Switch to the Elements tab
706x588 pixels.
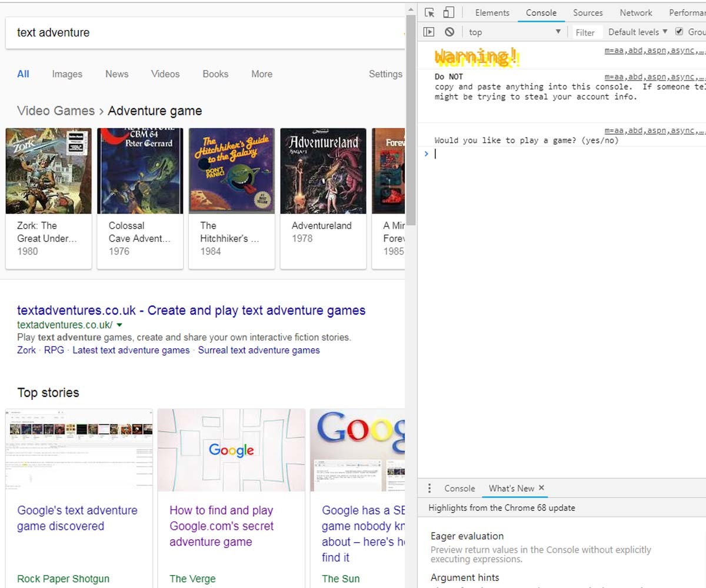(492, 12)
